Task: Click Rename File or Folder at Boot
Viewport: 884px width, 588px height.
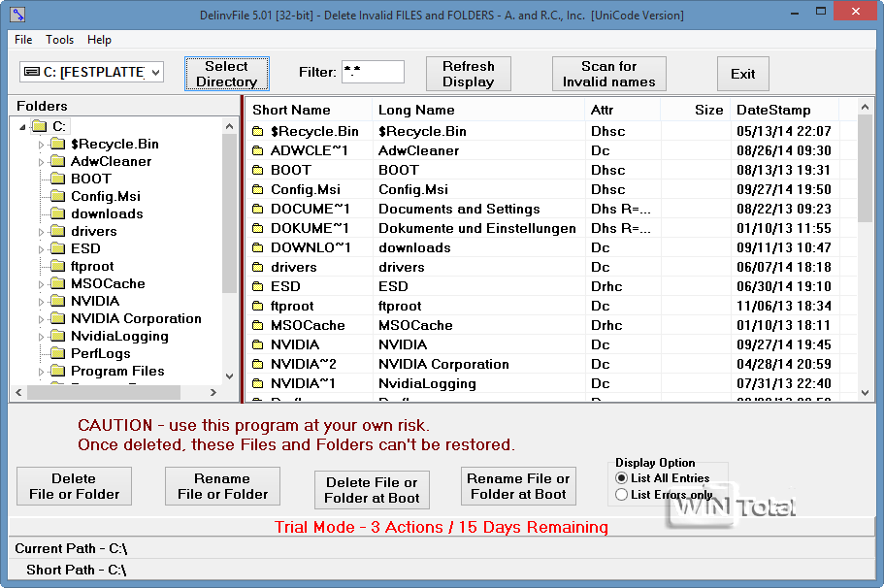Action: click(519, 486)
